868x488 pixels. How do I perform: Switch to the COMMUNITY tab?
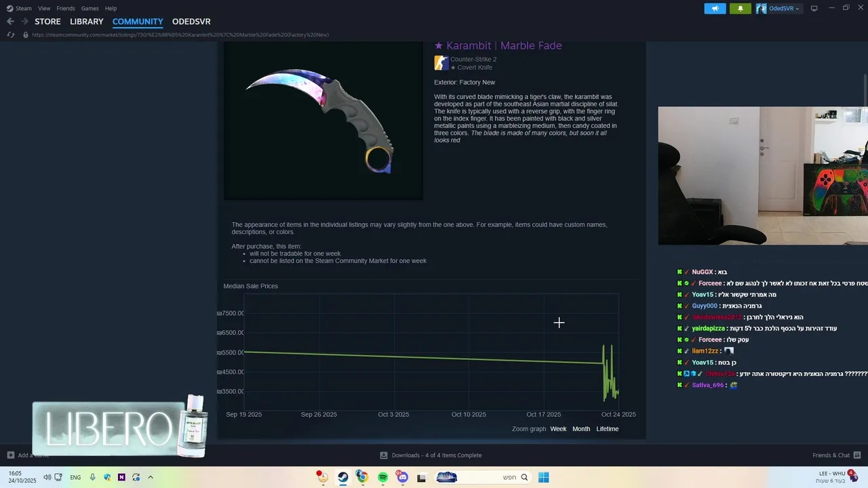point(138,22)
